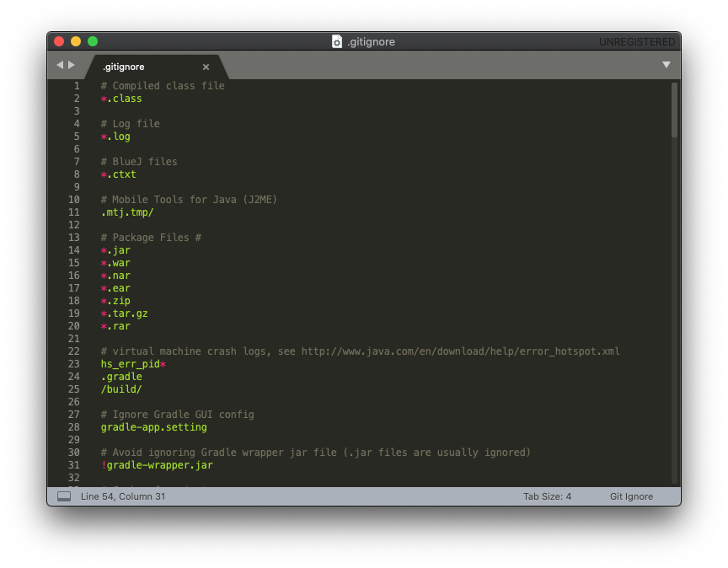Open the tab list dropdown triangle
The height and width of the screenshot is (568, 728).
tap(666, 65)
